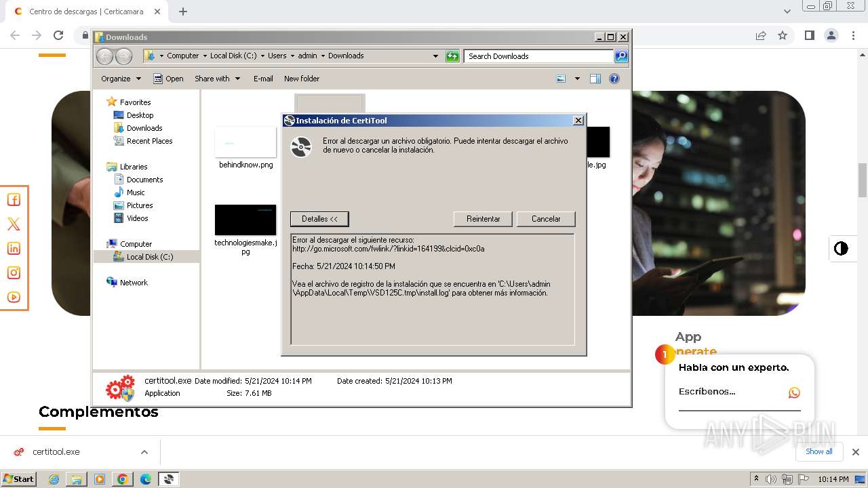Click the Chrome share page icon
The width and height of the screenshot is (868, 488).
point(761,35)
